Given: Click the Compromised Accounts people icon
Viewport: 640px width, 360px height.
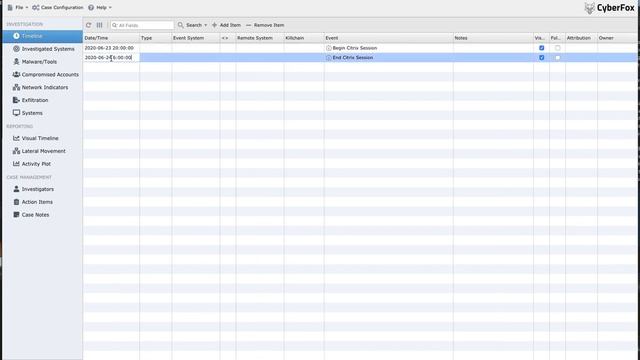Looking at the screenshot, I should coord(16,74).
